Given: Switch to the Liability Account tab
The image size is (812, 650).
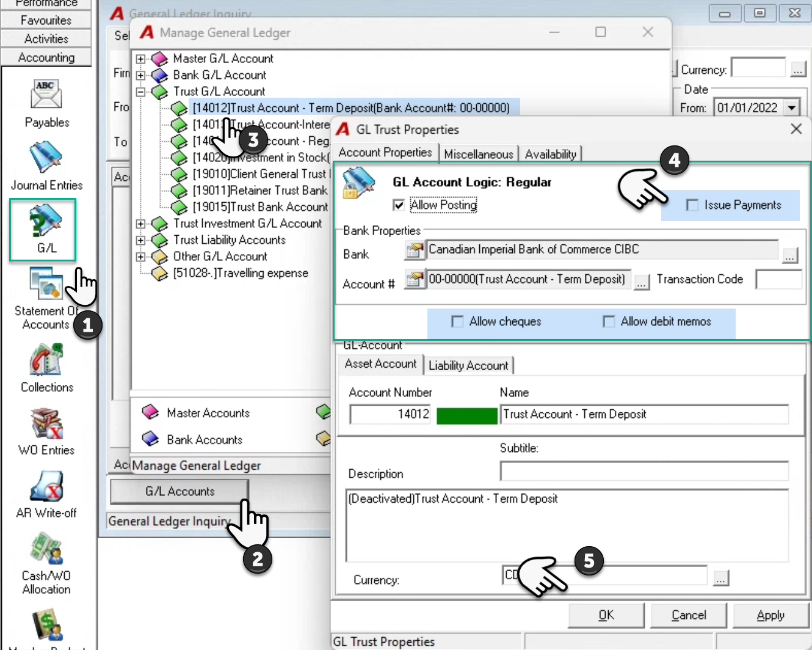Looking at the screenshot, I should [468, 365].
